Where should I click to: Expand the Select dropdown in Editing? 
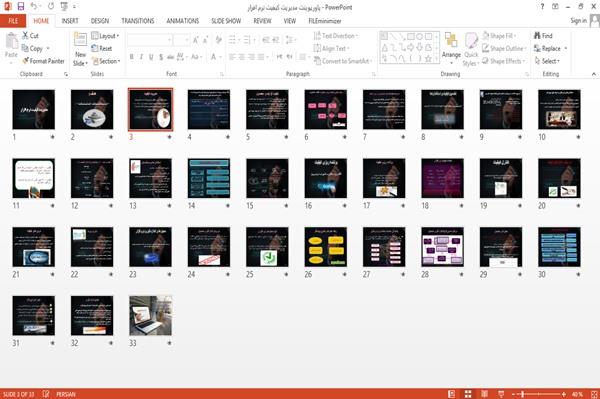[x=547, y=61]
